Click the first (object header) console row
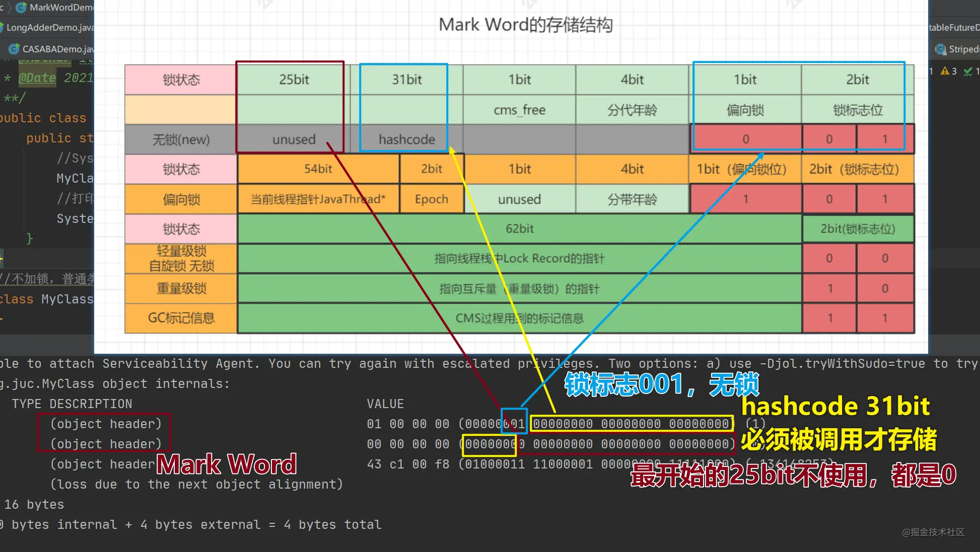980x552 pixels. coord(106,424)
